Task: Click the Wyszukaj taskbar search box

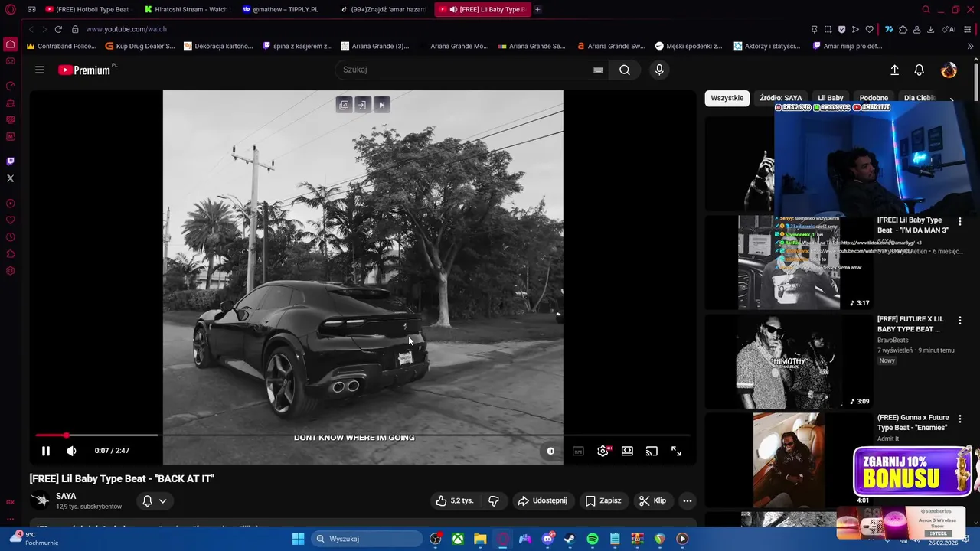Action: click(x=367, y=539)
